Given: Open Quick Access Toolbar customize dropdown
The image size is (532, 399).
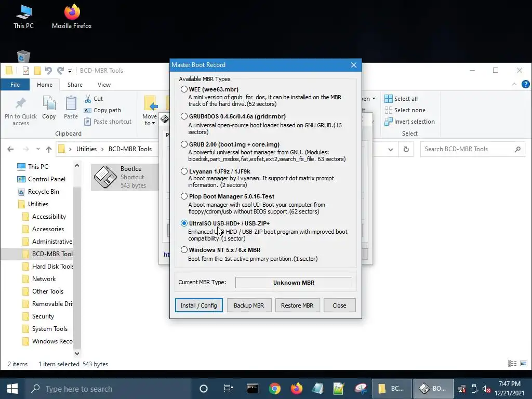Looking at the screenshot, I should pos(70,71).
